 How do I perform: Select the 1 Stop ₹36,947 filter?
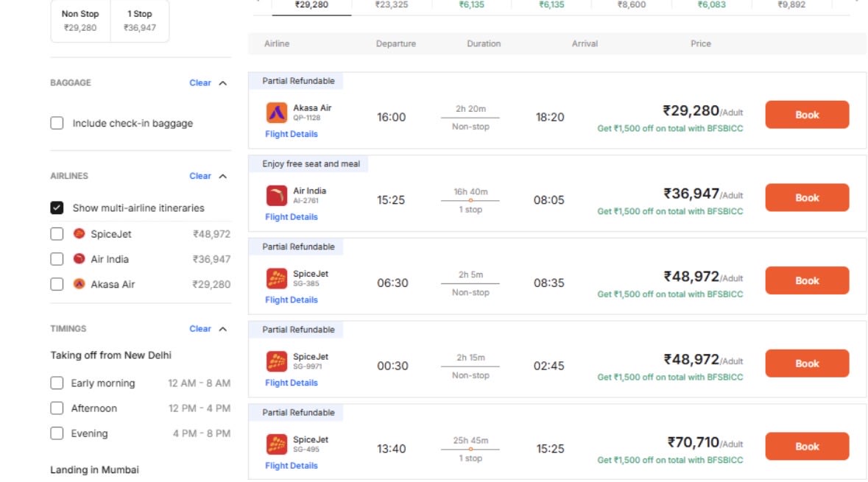[139, 21]
